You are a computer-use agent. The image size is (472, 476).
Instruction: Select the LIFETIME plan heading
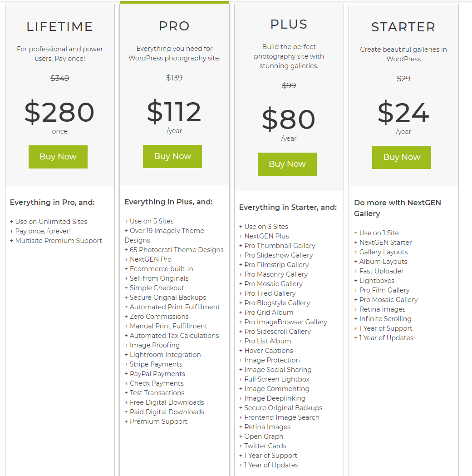pos(60,26)
